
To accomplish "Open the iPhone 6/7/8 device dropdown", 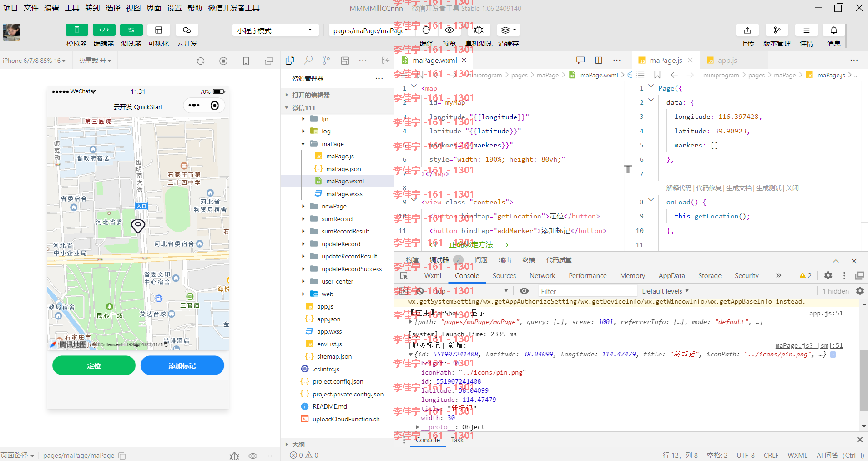I will [x=34, y=61].
